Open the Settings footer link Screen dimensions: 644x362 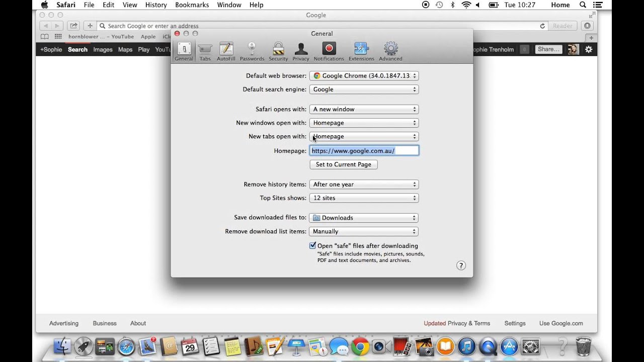pos(515,323)
